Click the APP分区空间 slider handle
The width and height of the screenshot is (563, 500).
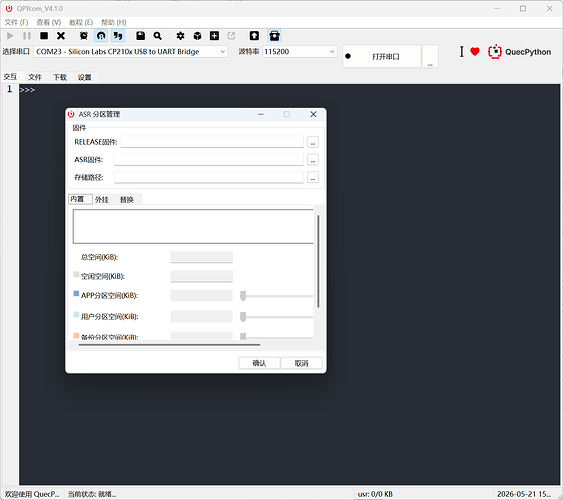tap(243, 296)
